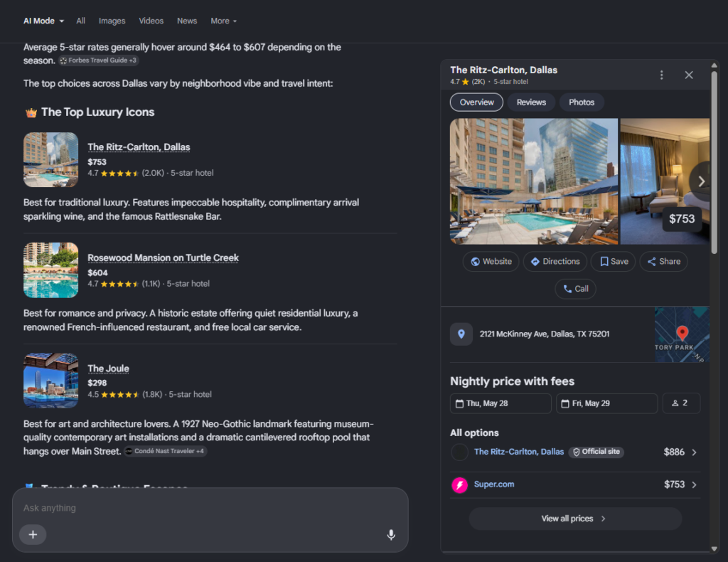Open the guest count selector showing 2
This screenshot has width=728, height=562.
681,403
